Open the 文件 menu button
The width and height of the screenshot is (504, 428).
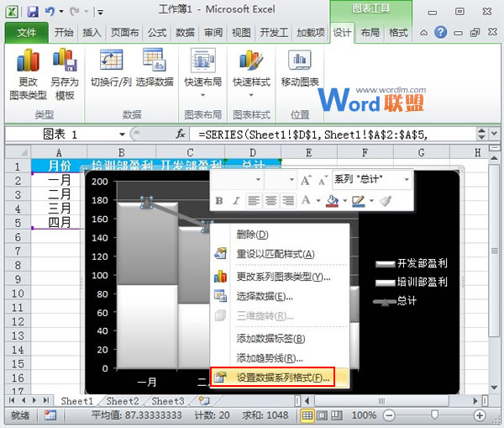26,33
